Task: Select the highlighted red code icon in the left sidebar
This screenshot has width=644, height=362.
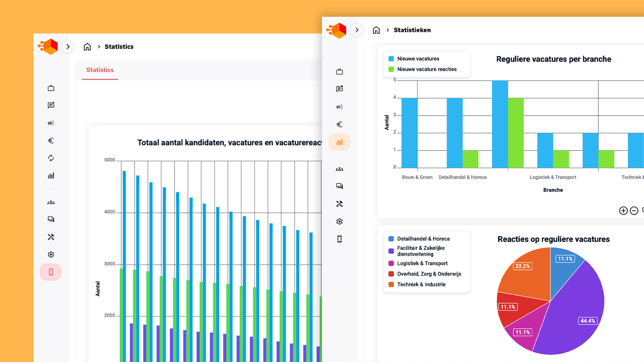Action: pos(51,272)
